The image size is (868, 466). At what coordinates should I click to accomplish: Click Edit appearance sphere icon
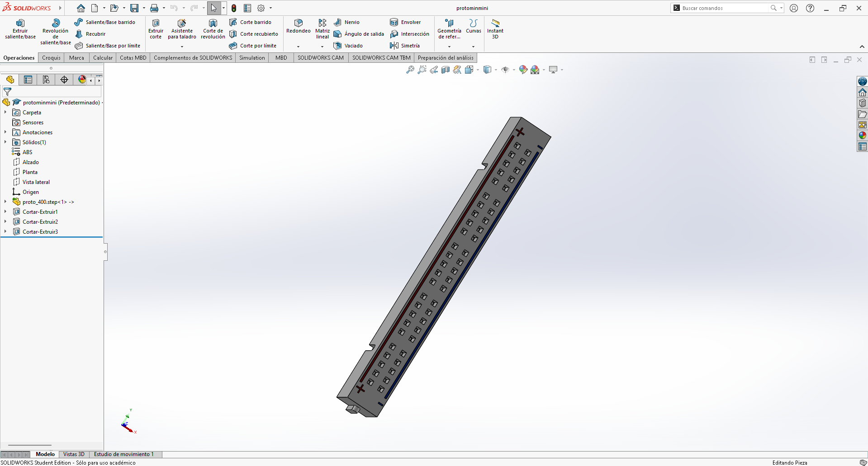(x=523, y=70)
